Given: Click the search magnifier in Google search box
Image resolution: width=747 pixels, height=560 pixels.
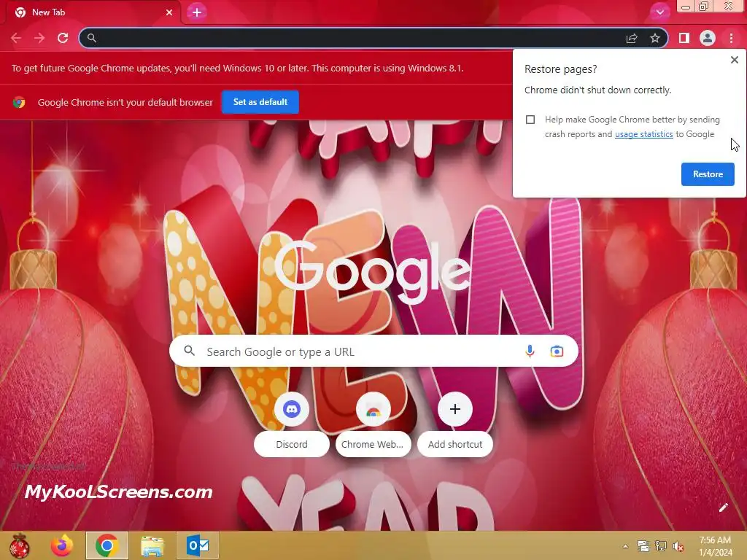Looking at the screenshot, I should click(x=189, y=351).
